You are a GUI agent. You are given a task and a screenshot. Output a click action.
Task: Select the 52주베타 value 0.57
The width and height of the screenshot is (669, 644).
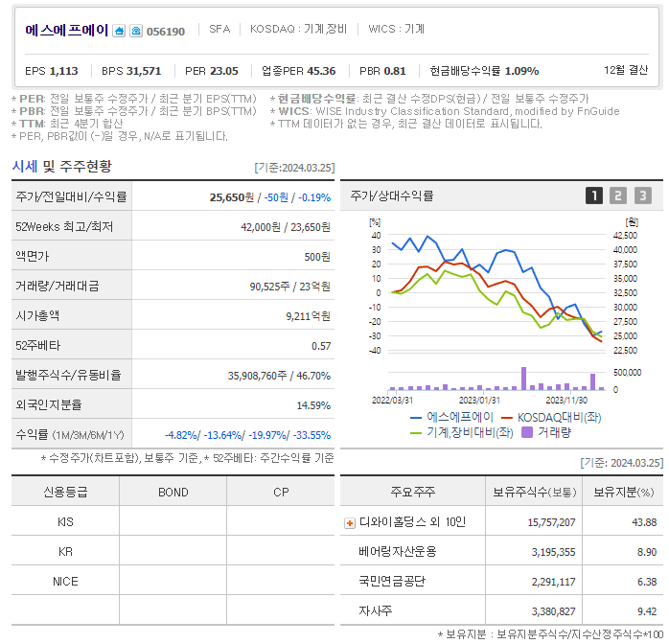(x=321, y=346)
